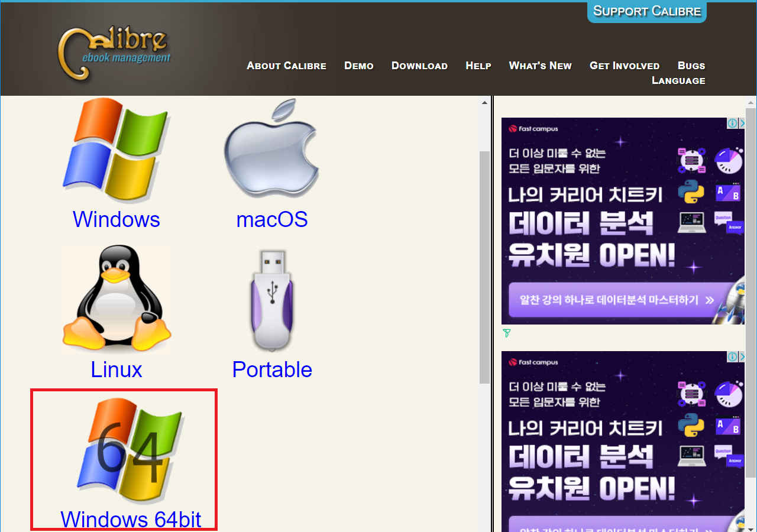Open the Windows download link text
757x532 pixels.
click(x=117, y=219)
